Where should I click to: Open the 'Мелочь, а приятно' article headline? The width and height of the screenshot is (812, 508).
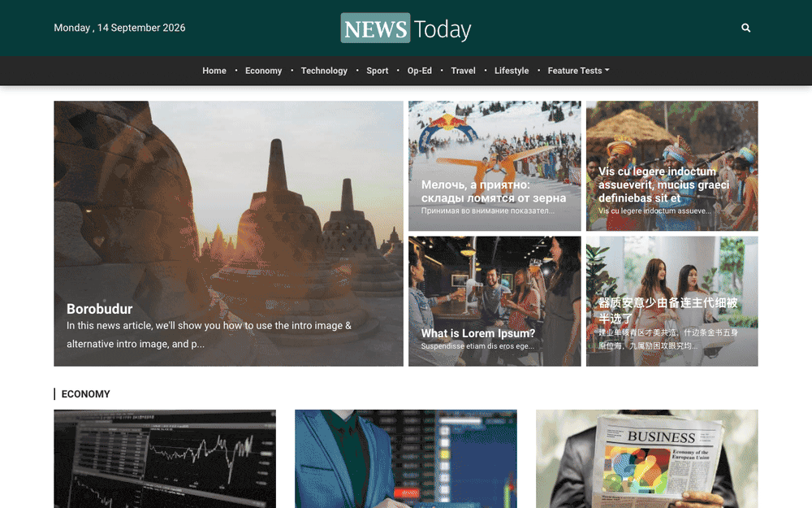pos(494,191)
